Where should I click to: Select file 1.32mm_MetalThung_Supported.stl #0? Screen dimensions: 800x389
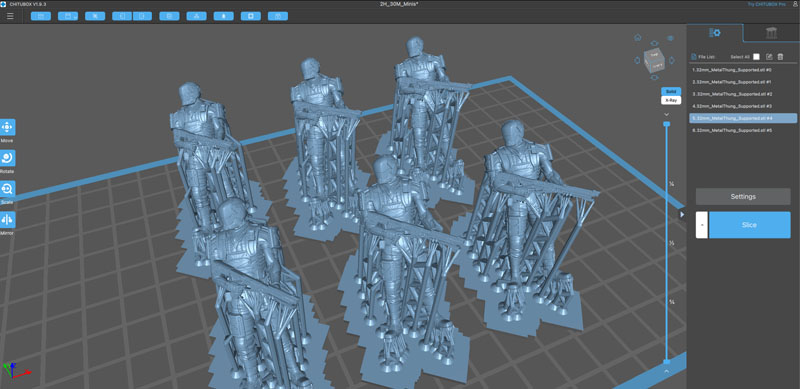pos(743,69)
